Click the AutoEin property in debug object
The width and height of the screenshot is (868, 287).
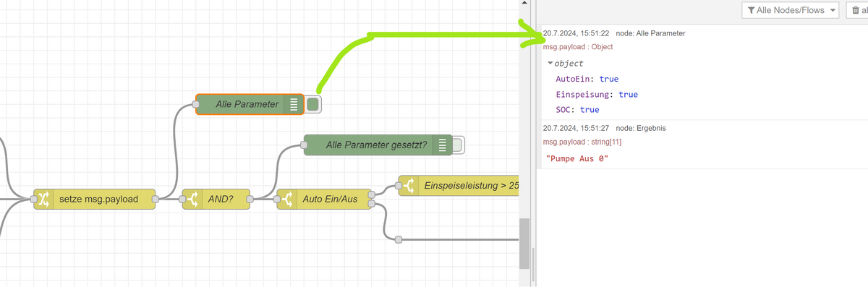click(x=576, y=79)
